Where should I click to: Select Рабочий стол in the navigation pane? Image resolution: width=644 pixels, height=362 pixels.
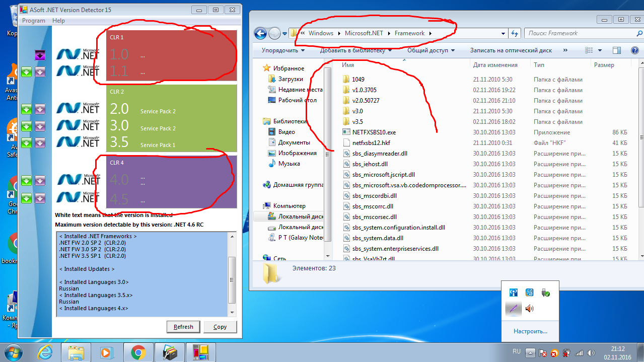pyautogui.click(x=297, y=100)
